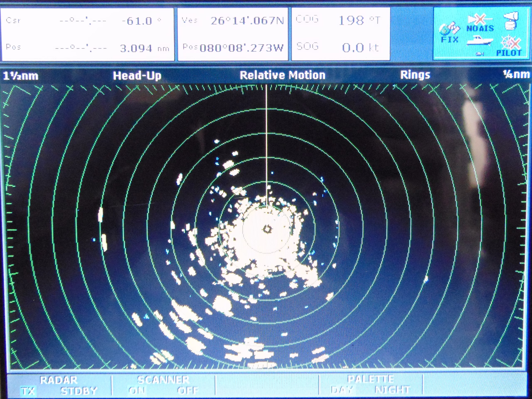Viewport: 532px width, 399px height.
Task: Set radar to TX transmit mode
Action: tap(28, 391)
